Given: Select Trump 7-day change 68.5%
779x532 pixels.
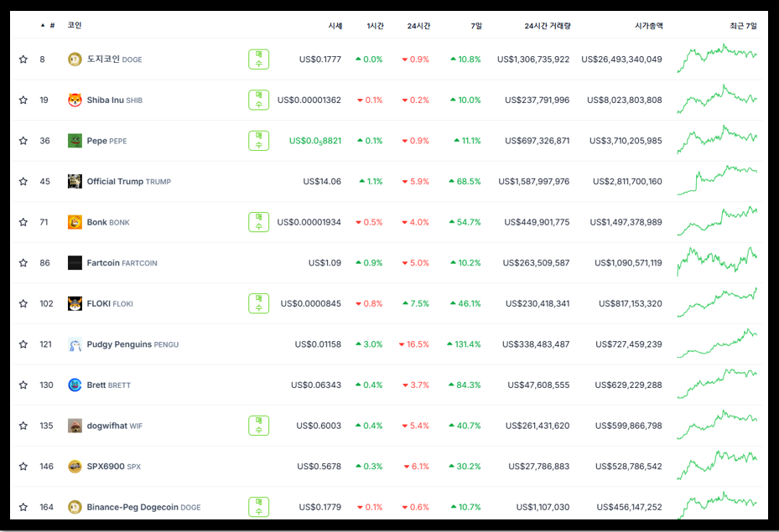Looking at the screenshot, I should [x=465, y=182].
